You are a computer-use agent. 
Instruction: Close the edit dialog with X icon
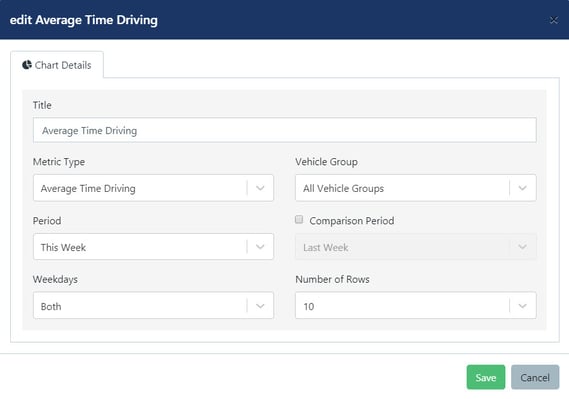[x=553, y=20]
